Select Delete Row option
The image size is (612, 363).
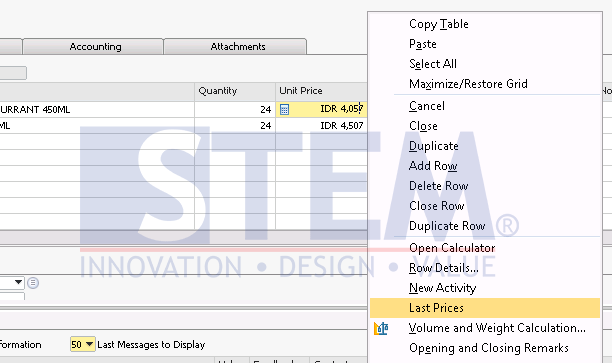tap(484, 186)
